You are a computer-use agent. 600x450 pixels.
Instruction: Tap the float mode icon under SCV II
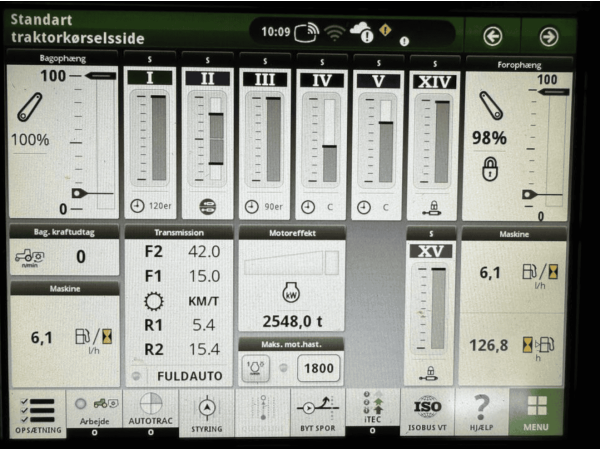pyautogui.click(x=207, y=207)
